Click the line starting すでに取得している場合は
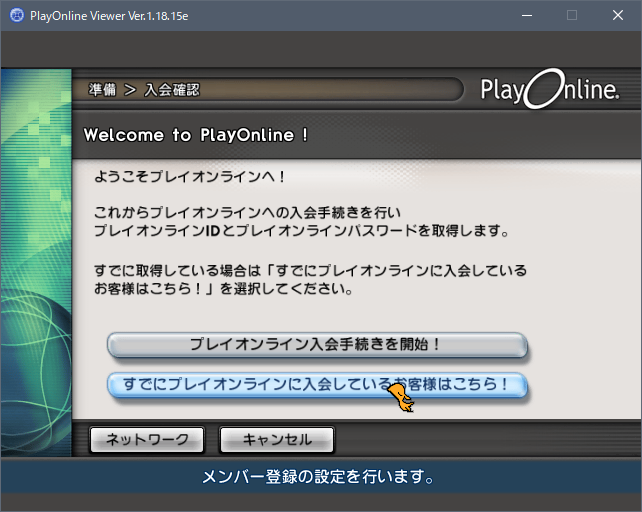The height and width of the screenshot is (512, 642). 310,270
